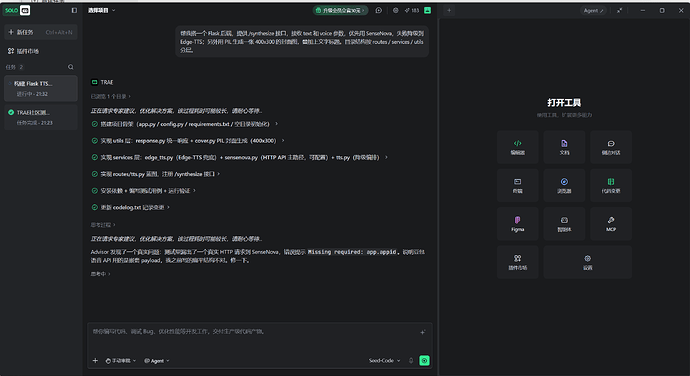Expand the app.py / config.py scaffold step
The height and width of the screenshot is (376, 690).
pos(184,124)
